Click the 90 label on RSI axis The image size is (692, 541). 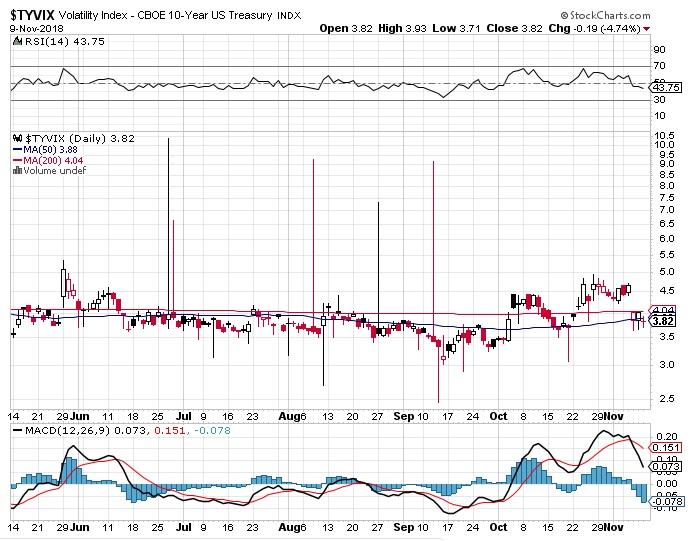(x=659, y=49)
